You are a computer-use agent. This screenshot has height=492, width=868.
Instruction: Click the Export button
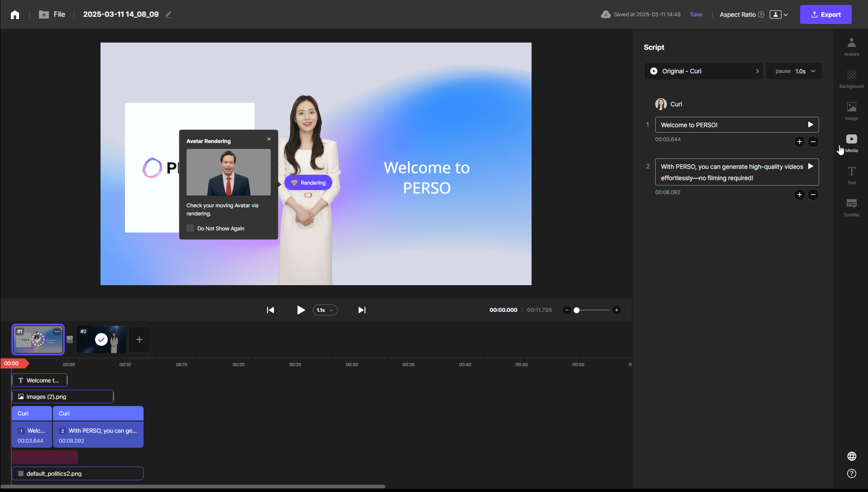[x=825, y=14]
